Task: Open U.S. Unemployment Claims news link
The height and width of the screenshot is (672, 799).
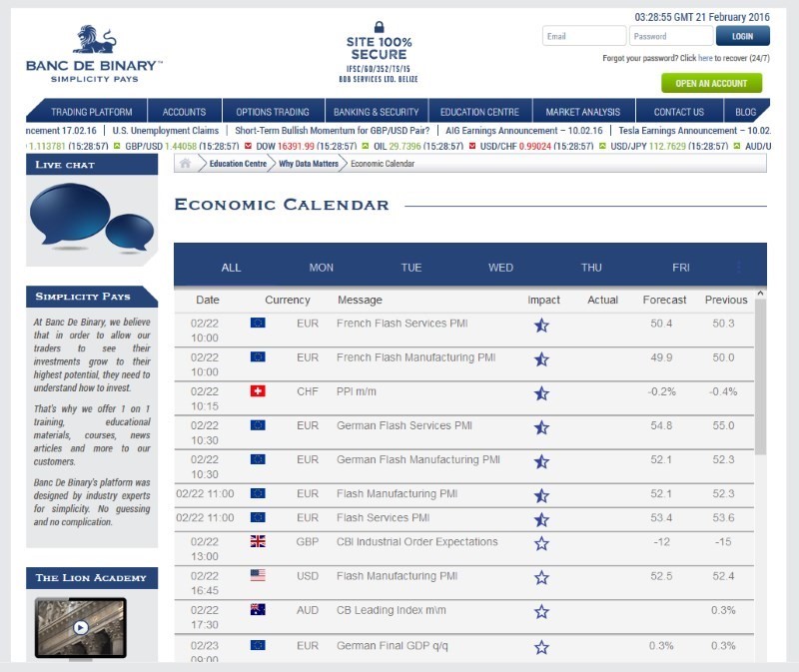Action: [166, 131]
